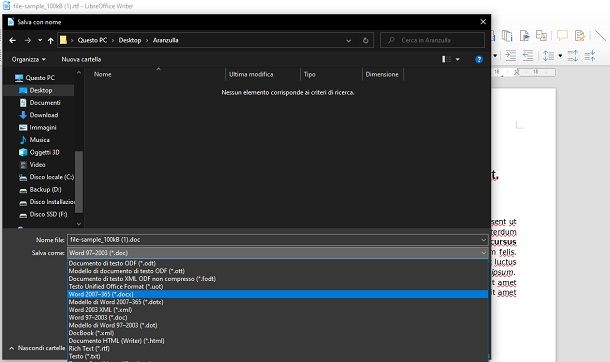The height and width of the screenshot is (362, 610).
Task: Refresh the Aranzulla folder view
Action: [365, 40]
